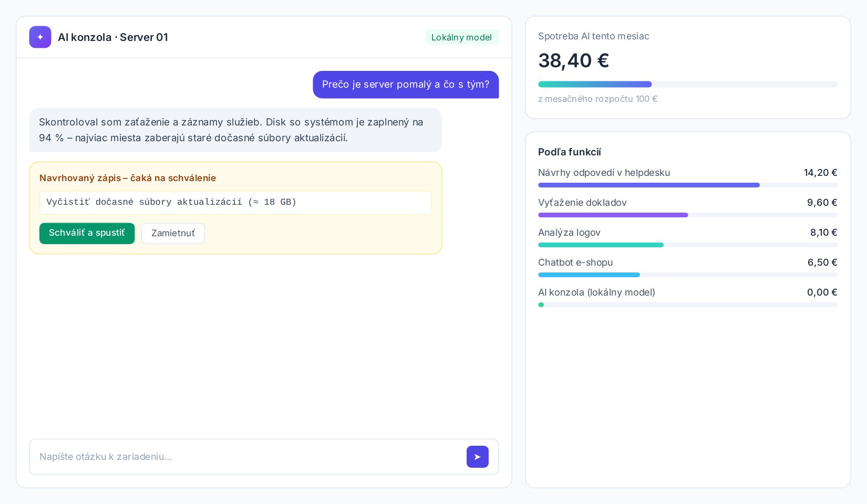Click the monthly AI budget progress bar
This screenshot has height=504, width=867.
click(688, 84)
